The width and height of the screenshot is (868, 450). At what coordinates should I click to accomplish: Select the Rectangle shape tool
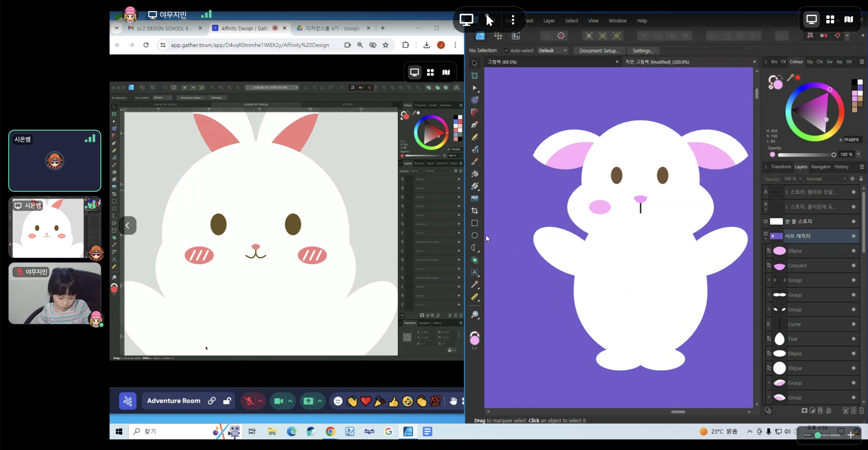474,223
